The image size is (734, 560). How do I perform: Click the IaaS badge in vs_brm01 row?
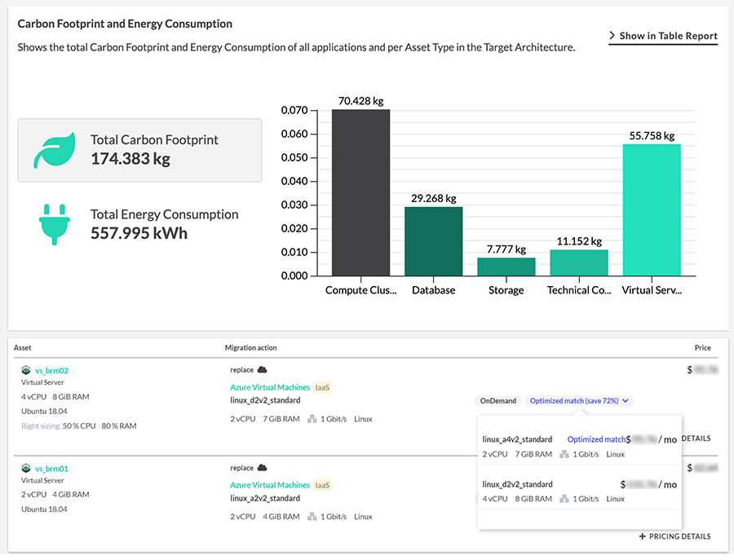click(x=322, y=485)
